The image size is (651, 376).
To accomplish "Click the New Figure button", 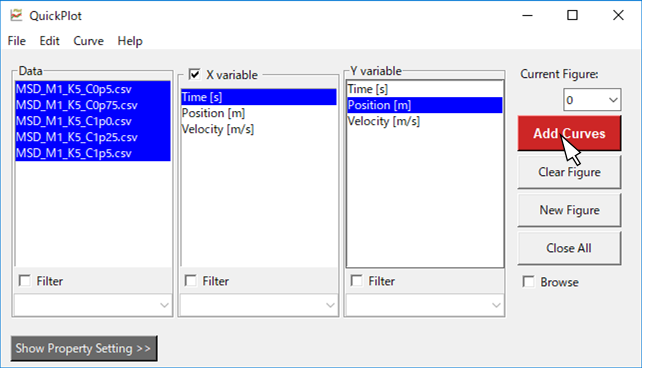I will pos(569,210).
